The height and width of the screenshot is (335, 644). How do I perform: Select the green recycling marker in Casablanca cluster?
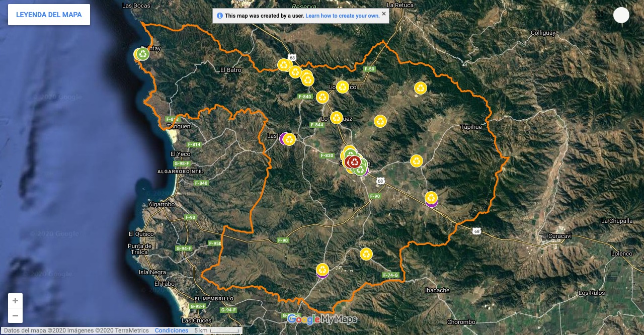coord(360,169)
